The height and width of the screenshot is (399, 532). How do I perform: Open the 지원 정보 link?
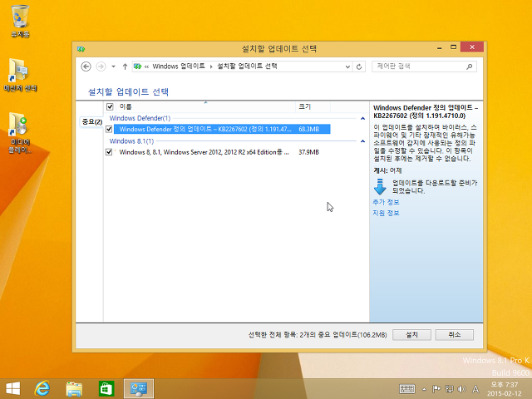pos(386,213)
